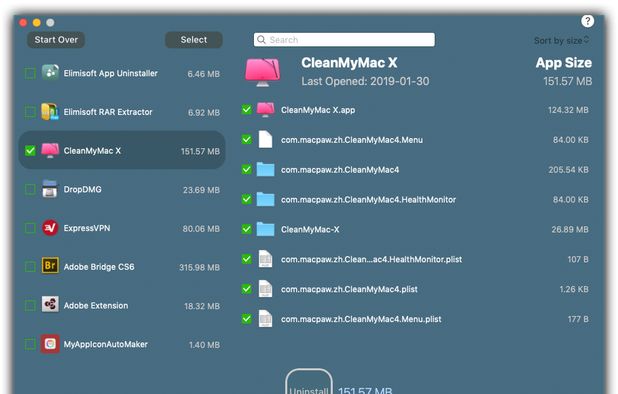Click the Elimisoft RAR Extractor icon
The width and height of the screenshot is (618, 394).
point(50,112)
